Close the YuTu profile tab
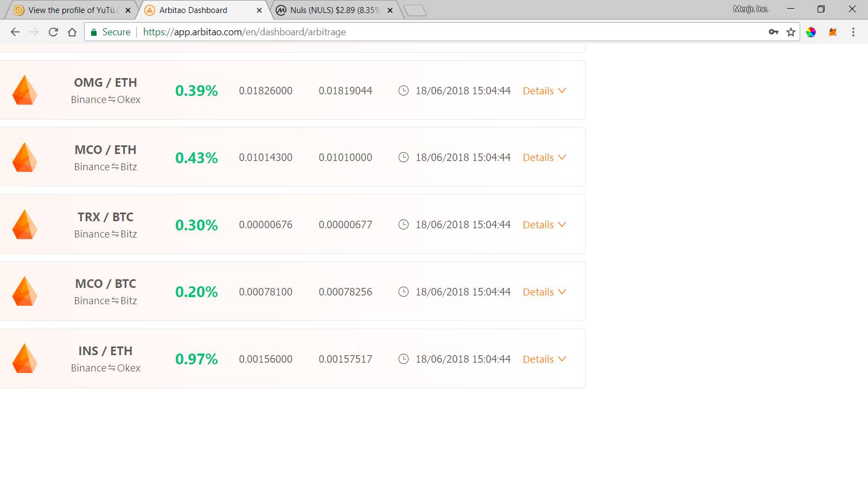The height and width of the screenshot is (488, 868). tap(128, 10)
